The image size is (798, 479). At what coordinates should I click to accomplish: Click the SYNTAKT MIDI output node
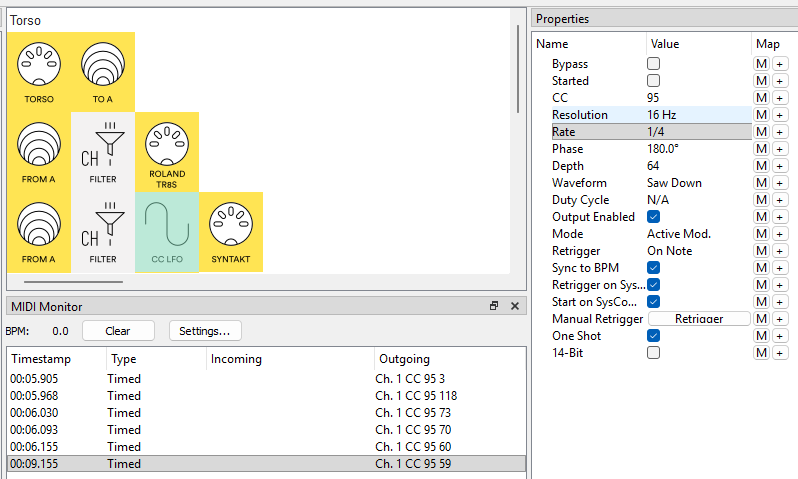231,232
